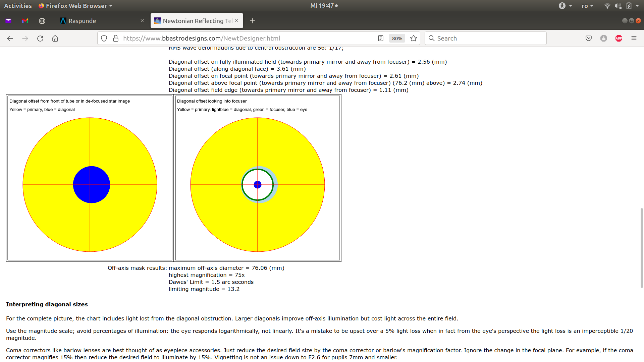Screen dimensions: 644x362
Task: Open pinned Gmail tab
Action: [x=25, y=21]
